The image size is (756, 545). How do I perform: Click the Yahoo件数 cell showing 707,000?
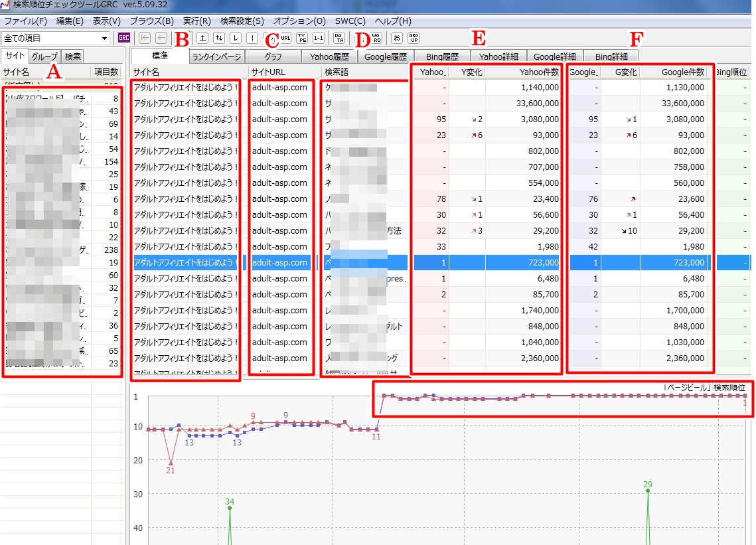coord(524,167)
